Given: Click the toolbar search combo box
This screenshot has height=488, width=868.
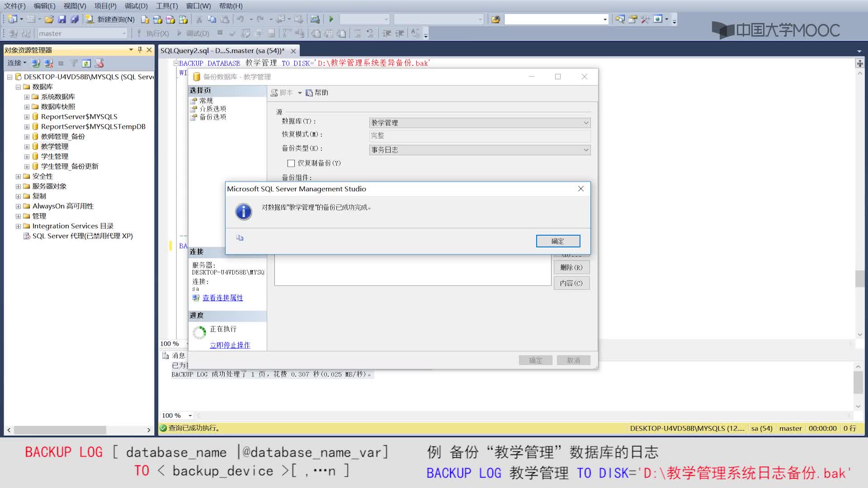Looking at the screenshot, I should tap(557, 19).
